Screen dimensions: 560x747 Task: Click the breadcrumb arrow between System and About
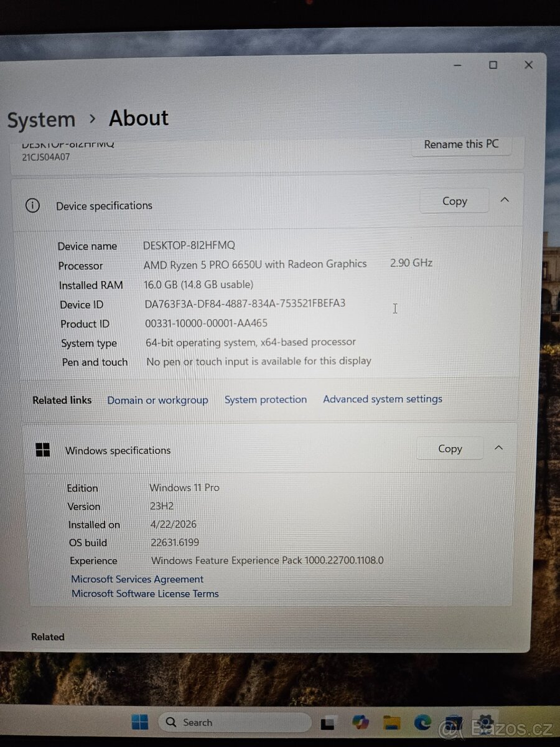[93, 118]
